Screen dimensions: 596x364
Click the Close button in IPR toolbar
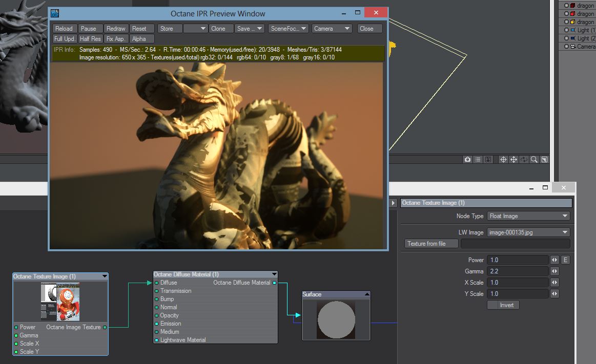(x=369, y=29)
